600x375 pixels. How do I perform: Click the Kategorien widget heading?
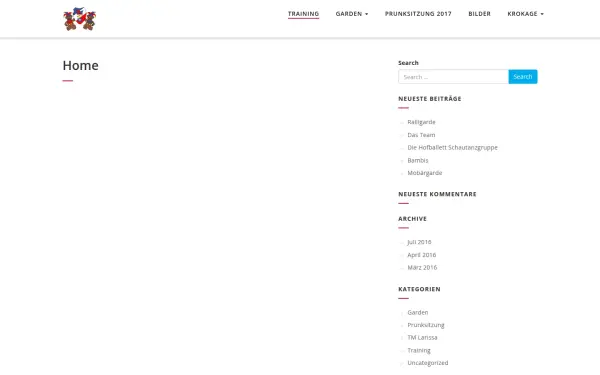click(419, 289)
